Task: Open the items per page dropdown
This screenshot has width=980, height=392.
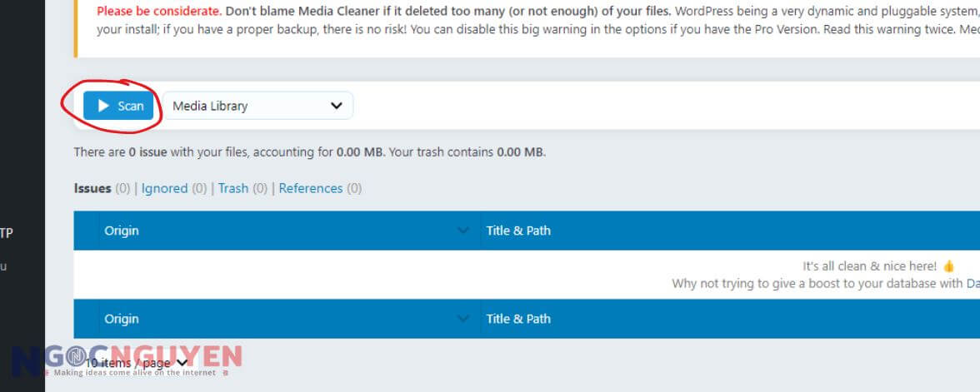Action: [x=137, y=363]
